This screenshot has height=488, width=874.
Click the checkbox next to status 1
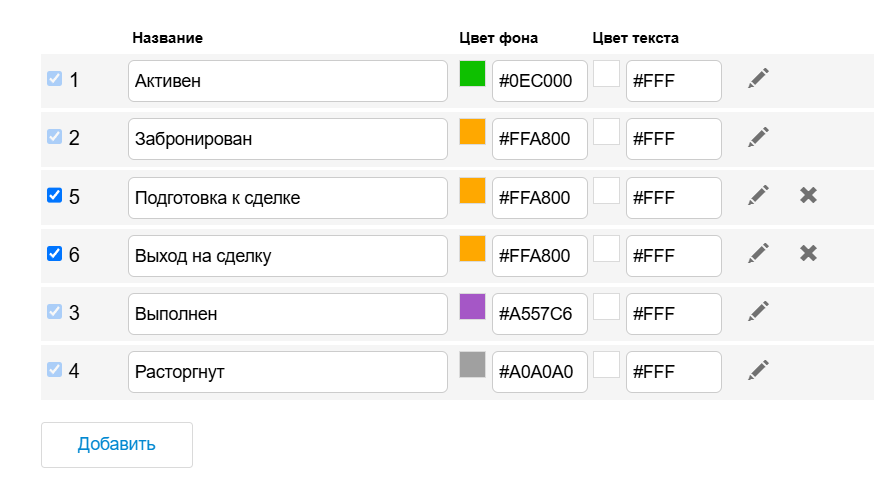pos(55,78)
